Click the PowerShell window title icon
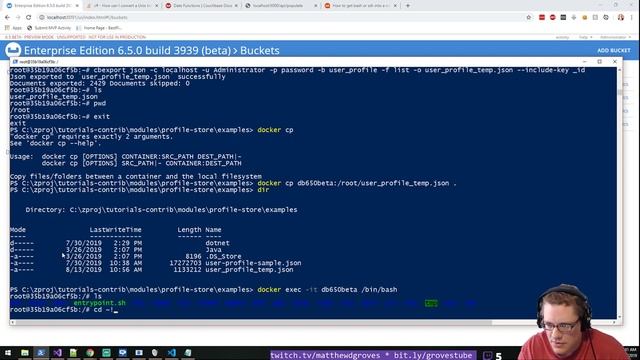 pos(15,62)
